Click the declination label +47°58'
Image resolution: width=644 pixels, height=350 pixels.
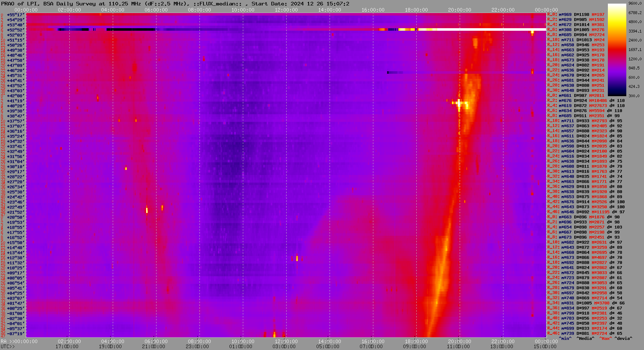15,60
